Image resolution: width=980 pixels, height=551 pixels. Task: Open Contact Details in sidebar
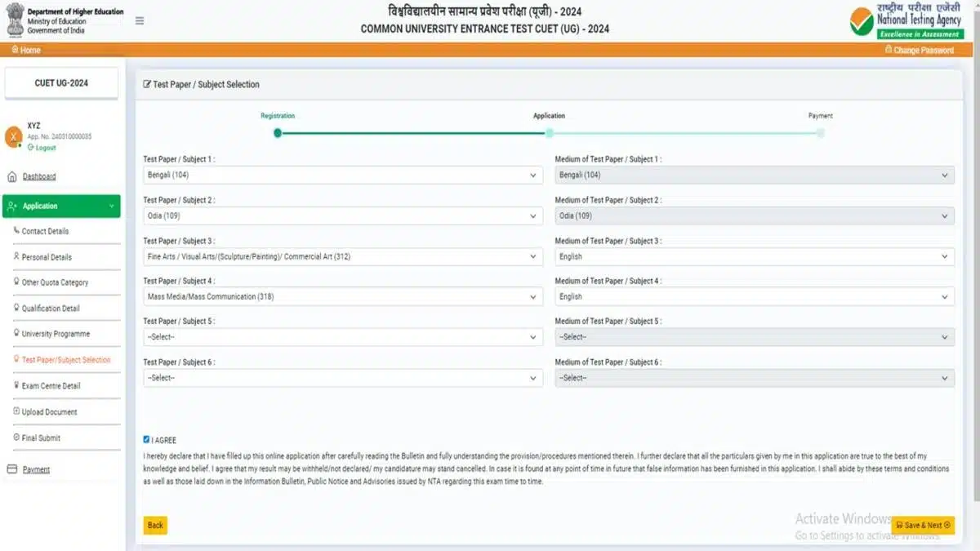click(x=45, y=231)
